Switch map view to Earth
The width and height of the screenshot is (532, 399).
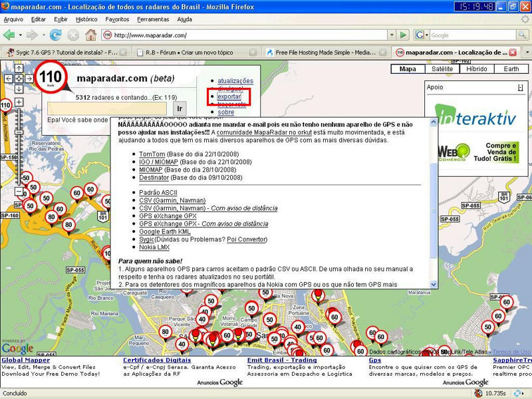pyautogui.click(x=511, y=69)
